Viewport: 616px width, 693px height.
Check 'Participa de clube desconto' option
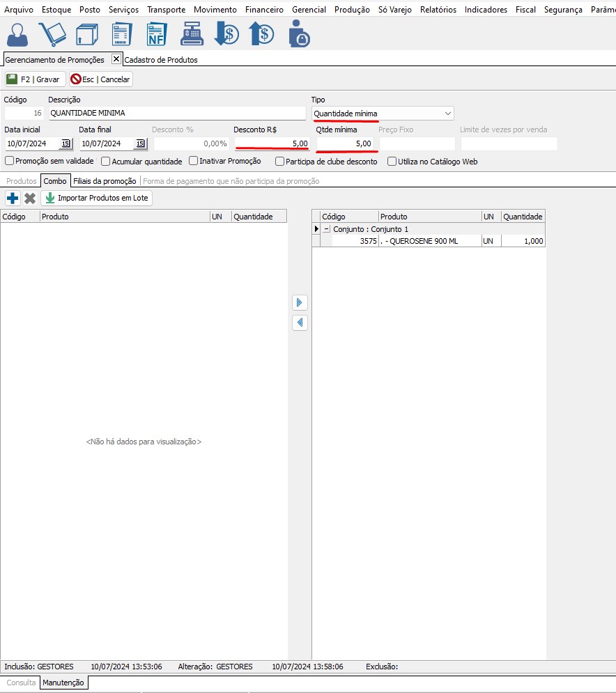[x=280, y=162]
